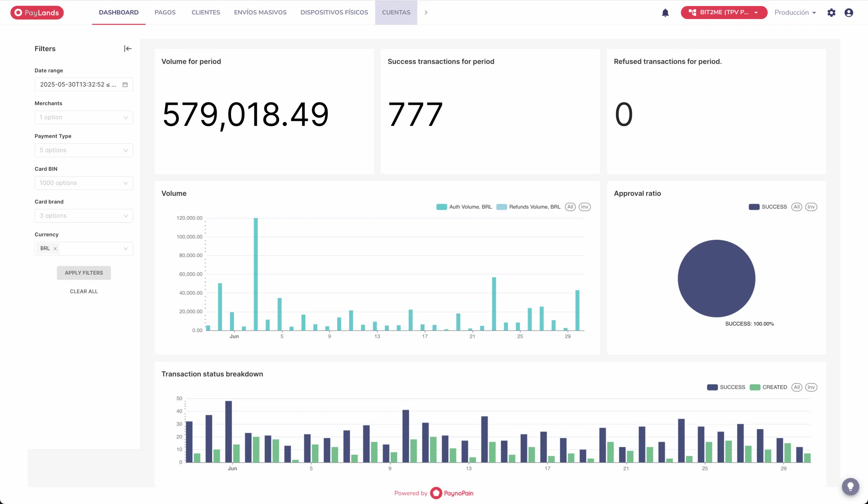Image resolution: width=868 pixels, height=504 pixels.
Task: Expand the Merchants dropdown
Action: tap(84, 117)
